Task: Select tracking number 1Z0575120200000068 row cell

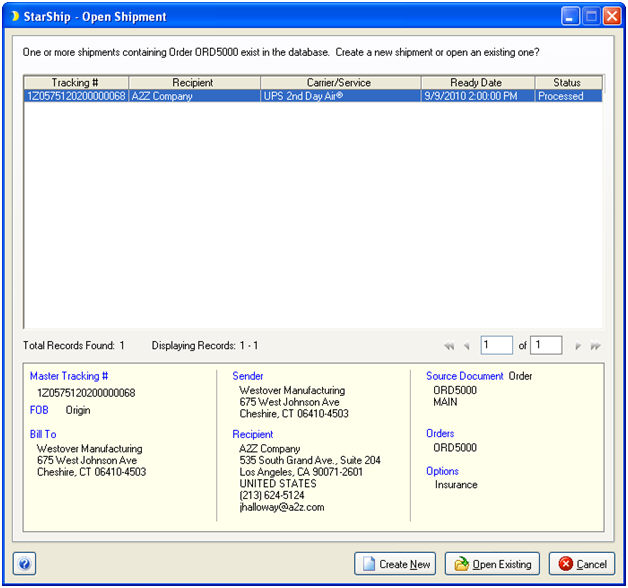Action: 76,96
